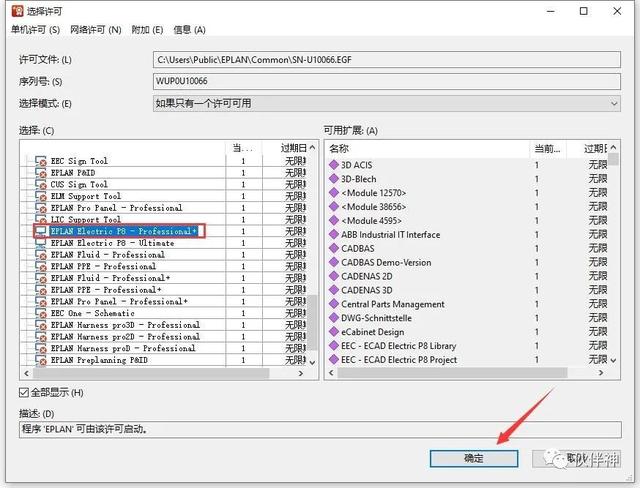Screen dimensions: 640x488
Task: Click the diamond icon beside Central Parts Management
Action: pyautogui.click(x=334, y=304)
